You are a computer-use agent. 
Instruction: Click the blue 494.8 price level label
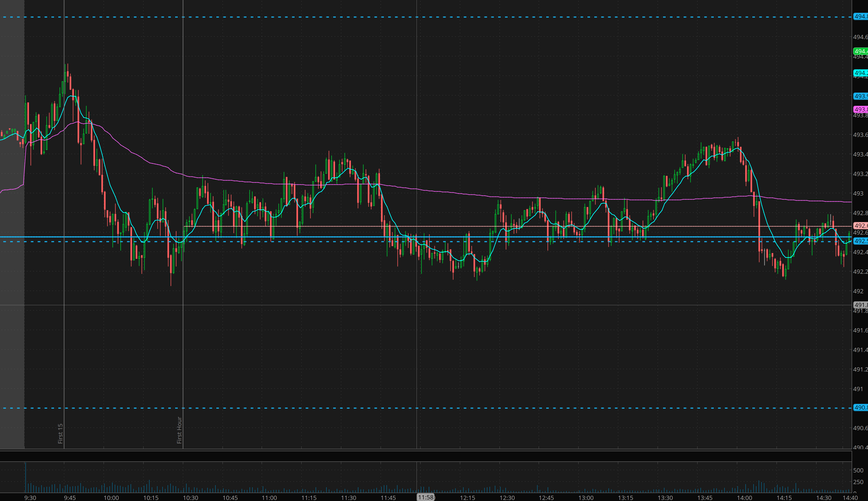[860, 16]
